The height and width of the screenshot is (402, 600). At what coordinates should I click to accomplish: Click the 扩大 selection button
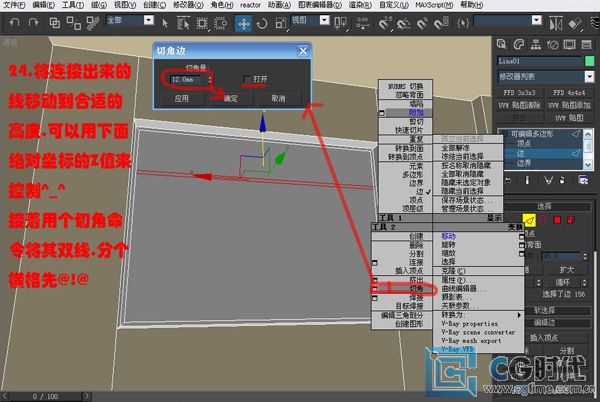566,270
